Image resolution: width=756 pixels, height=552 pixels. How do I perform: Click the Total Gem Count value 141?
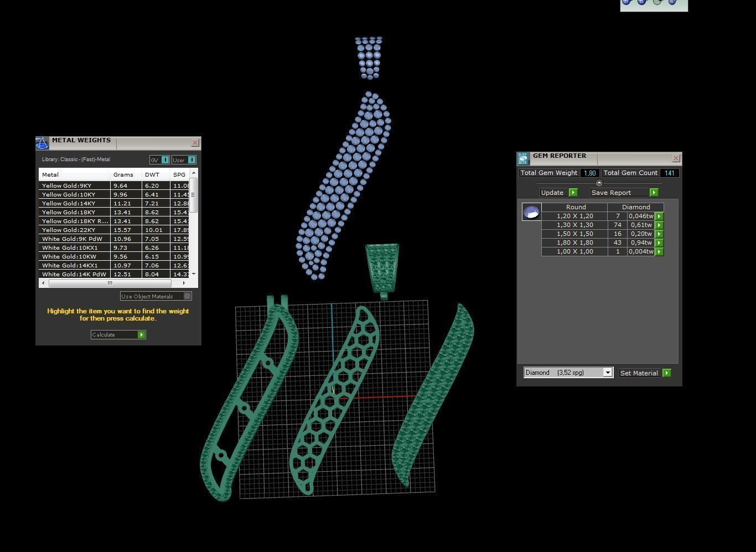[x=669, y=173]
